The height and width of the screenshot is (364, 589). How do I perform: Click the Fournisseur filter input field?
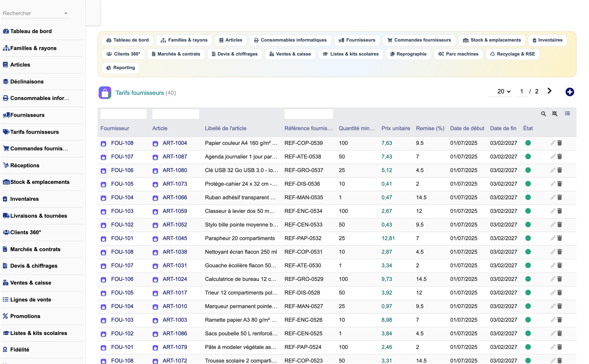click(x=123, y=114)
